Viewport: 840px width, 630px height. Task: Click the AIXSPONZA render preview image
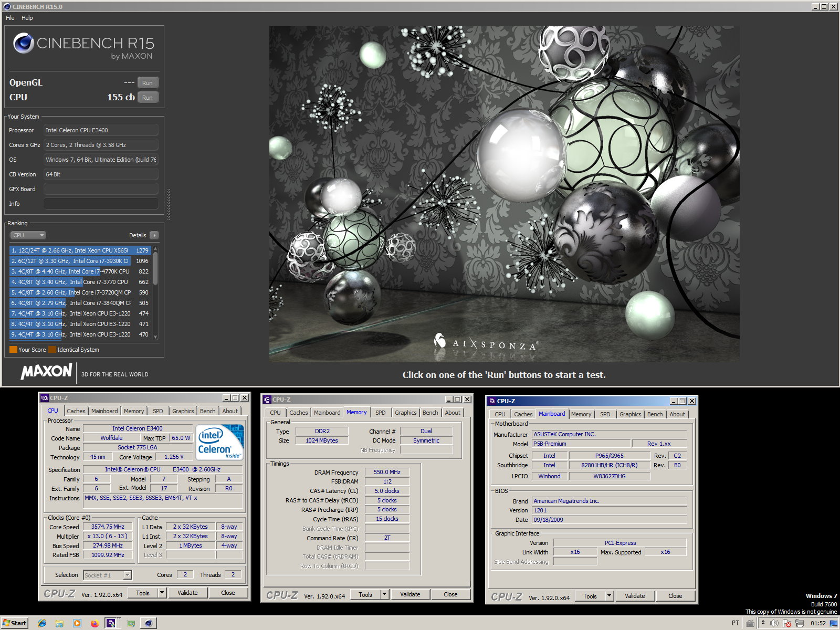[x=504, y=194]
